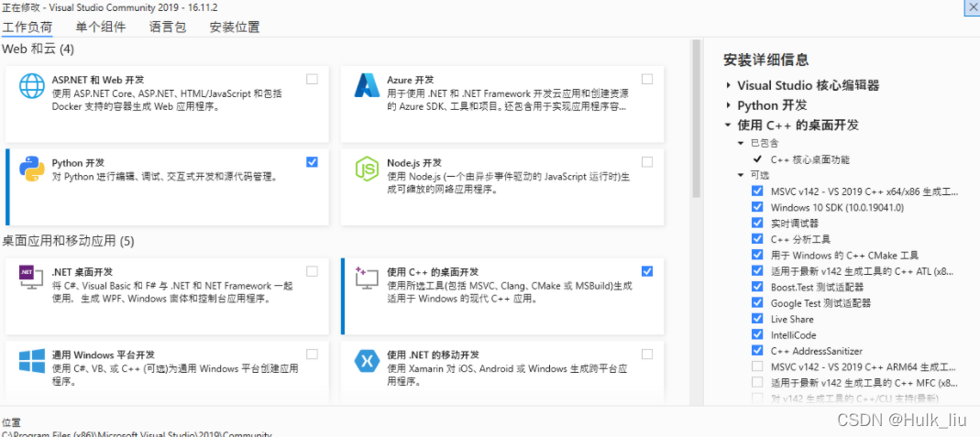Expand the Visual Studio 核心编辑器 node
Viewport: 980px width, 437px height.
[728, 85]
